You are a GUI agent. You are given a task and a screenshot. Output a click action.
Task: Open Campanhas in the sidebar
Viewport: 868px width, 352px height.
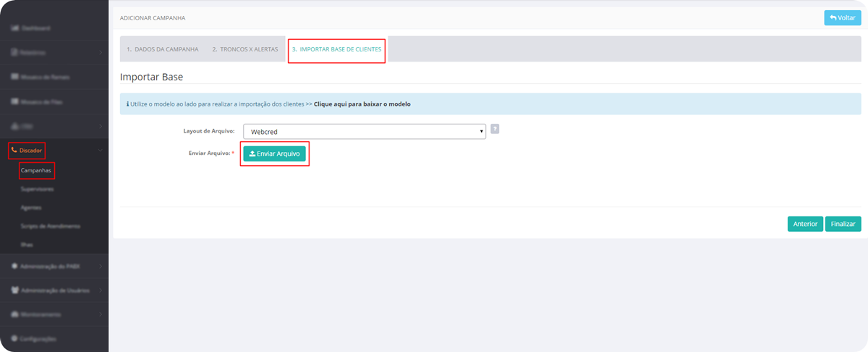click(37, 170)
